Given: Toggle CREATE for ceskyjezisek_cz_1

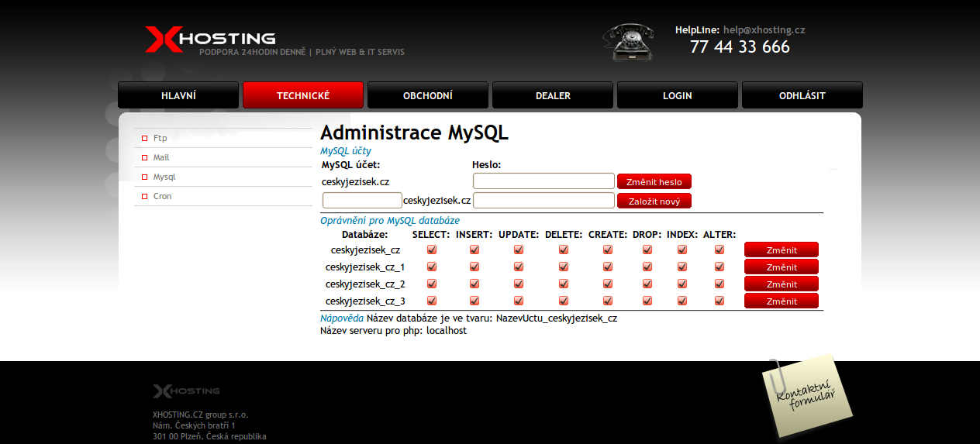Looking at the screenshot, I should pyautogui.click(x=608, y=267).
